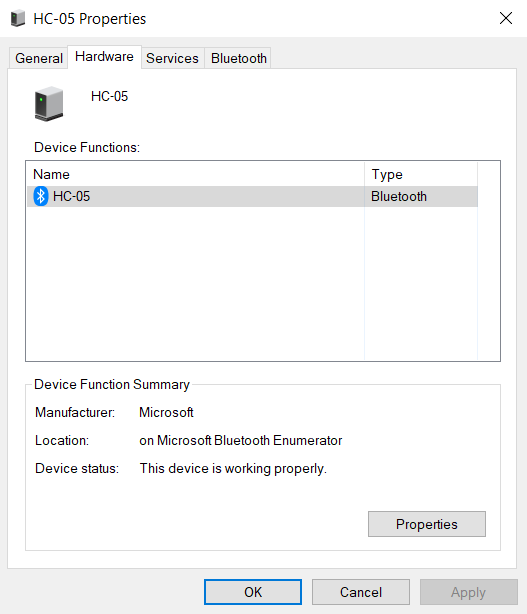
Task: Click the 'Device status:' label
Action: click(77, 469)
